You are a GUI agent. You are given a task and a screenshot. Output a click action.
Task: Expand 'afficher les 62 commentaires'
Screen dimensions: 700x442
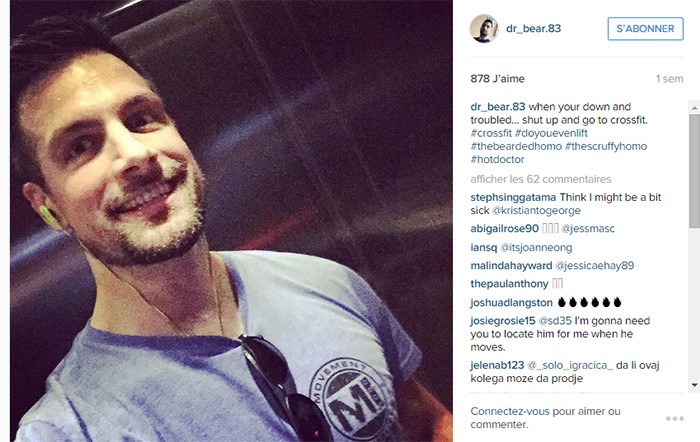tap(541, 179)
